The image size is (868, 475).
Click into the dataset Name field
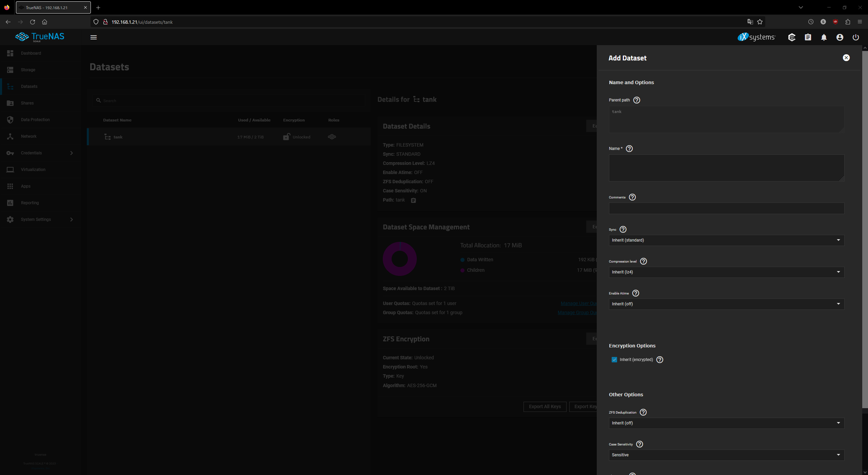pos(726,168)
